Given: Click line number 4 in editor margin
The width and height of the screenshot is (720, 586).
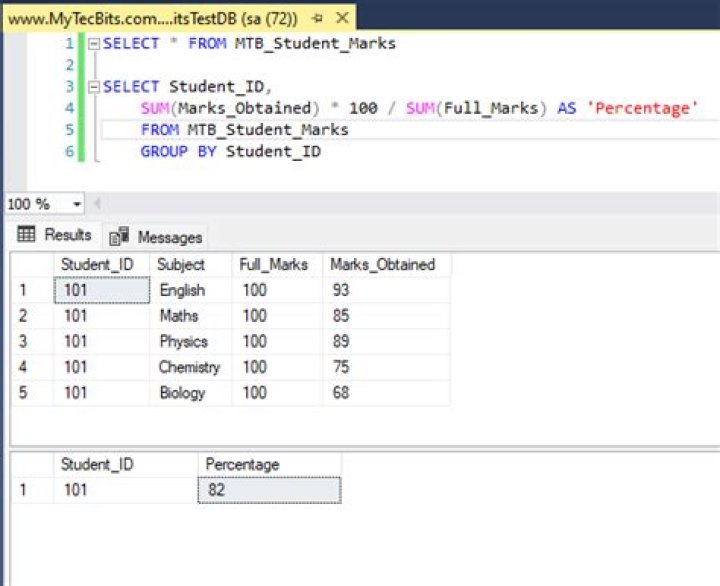Looking at the screenshot, I should coord(69,108).
